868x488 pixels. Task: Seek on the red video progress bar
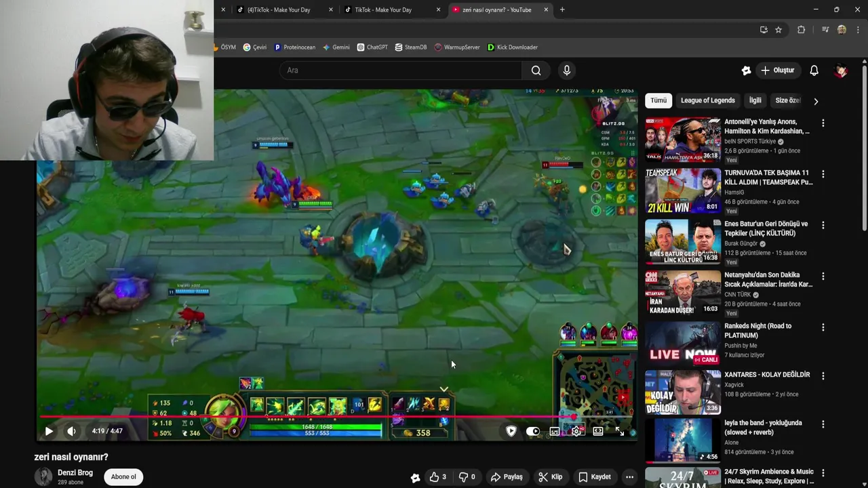click(337, 417)
